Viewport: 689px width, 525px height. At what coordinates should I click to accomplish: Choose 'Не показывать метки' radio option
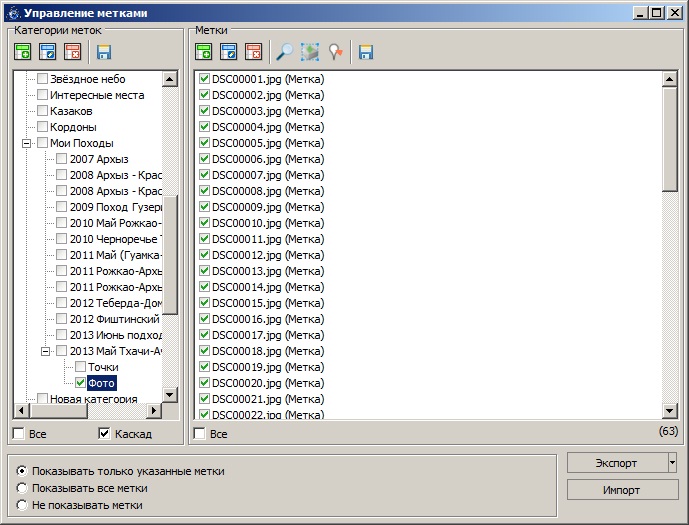(x=22, y=505)
